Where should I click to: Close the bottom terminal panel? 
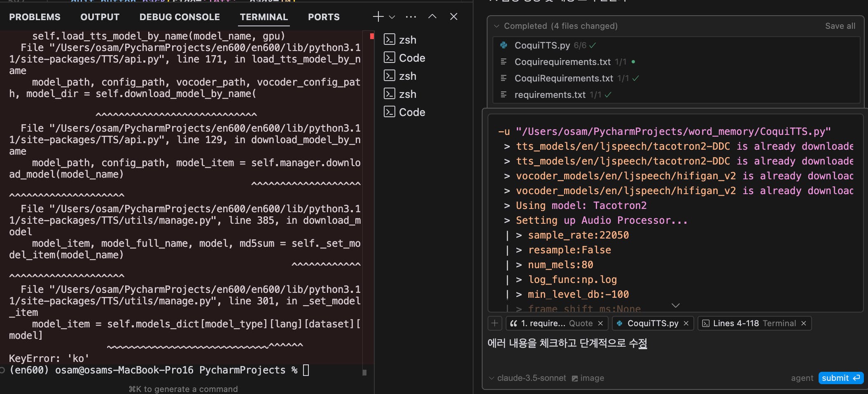point(454,16)
